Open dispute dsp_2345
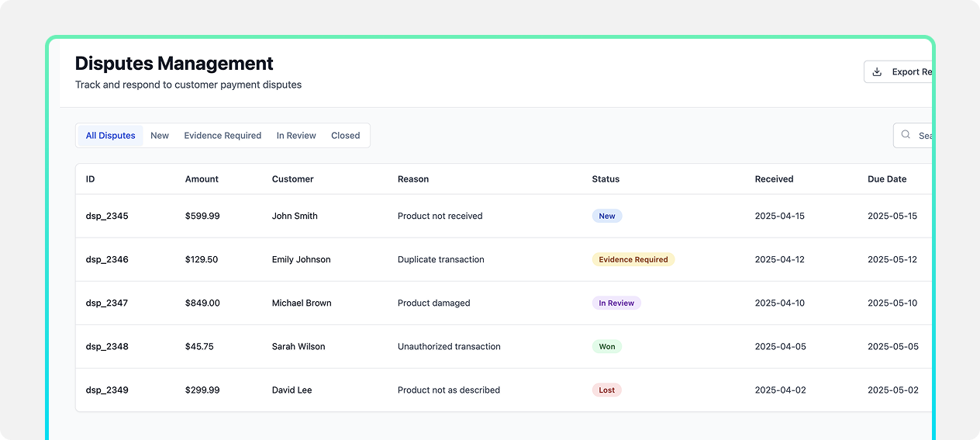Viewport: 980px width, 440px height. pos(107,217)
